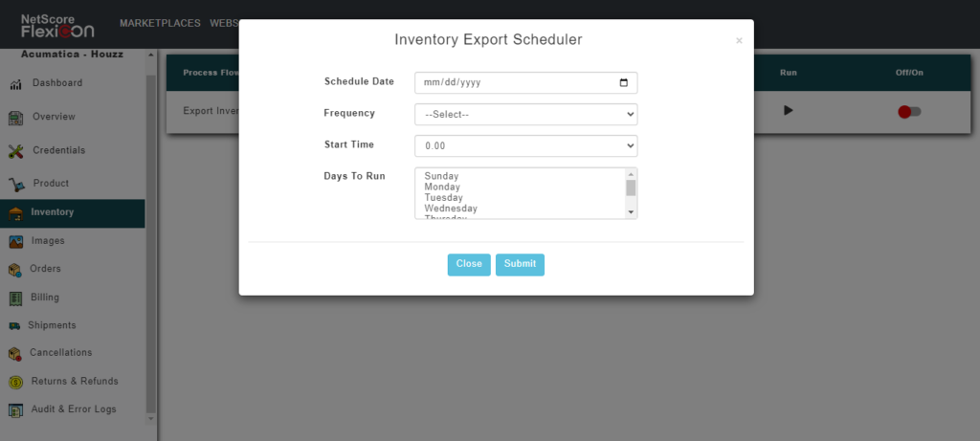Click the Orders box icon
980x441 pixels.
tap(15, 270)
